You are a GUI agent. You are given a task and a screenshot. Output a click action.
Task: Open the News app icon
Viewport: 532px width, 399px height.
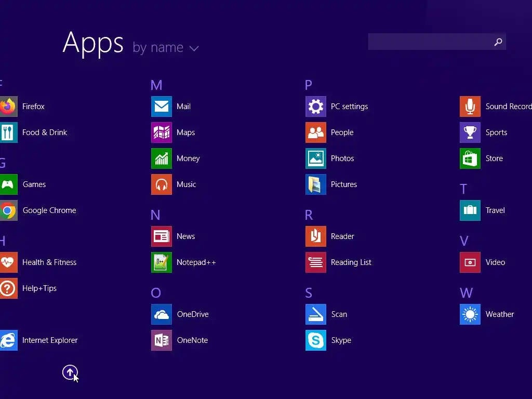click(162, 236)
